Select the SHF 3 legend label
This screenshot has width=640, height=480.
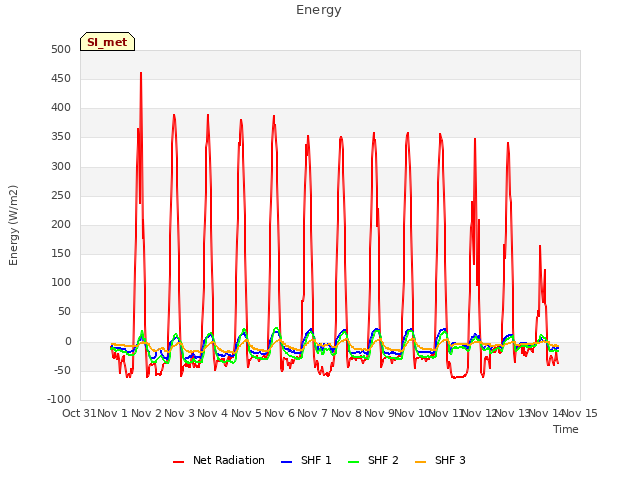tap(450, 460)
